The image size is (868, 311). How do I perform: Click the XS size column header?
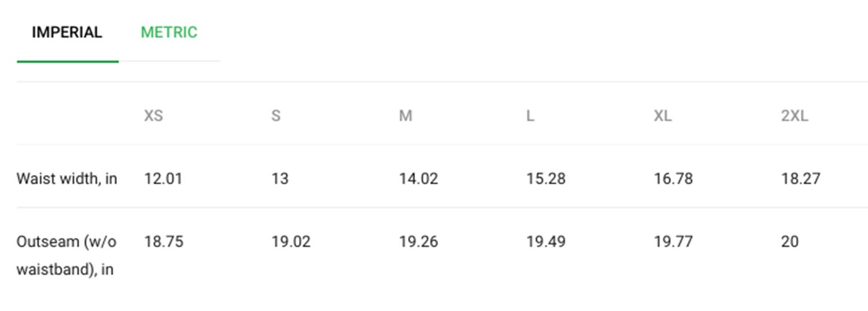pos(153,116)
